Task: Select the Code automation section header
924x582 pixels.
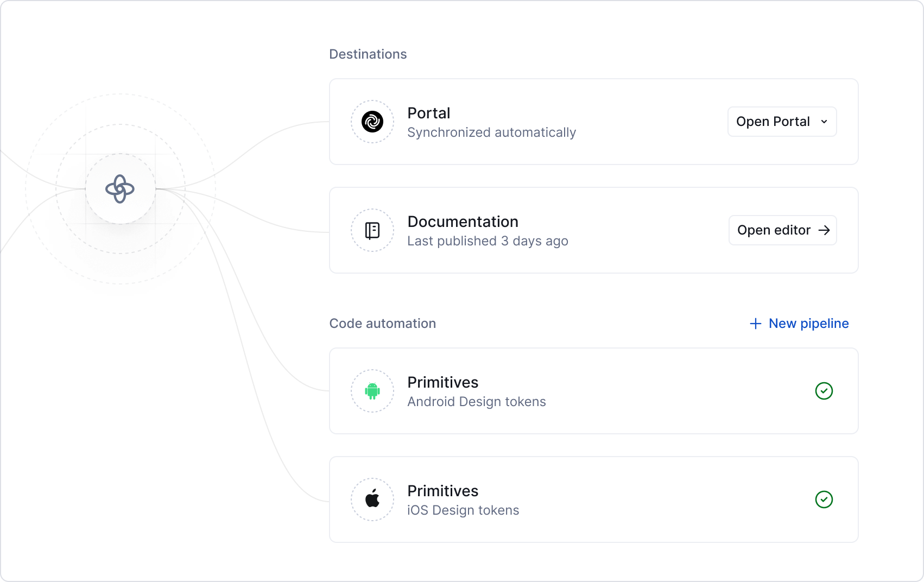Action: tap(382, 323)
